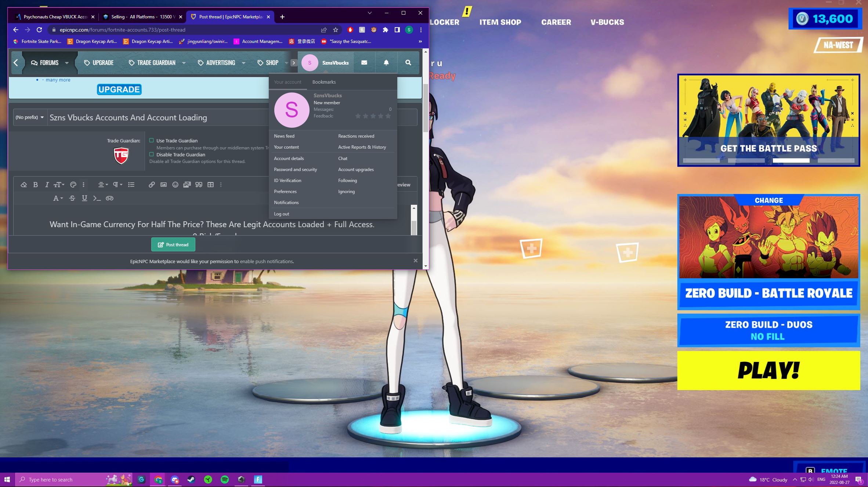868x487 pixels.
Task: Open the text color palette icon
Action: 73,185
